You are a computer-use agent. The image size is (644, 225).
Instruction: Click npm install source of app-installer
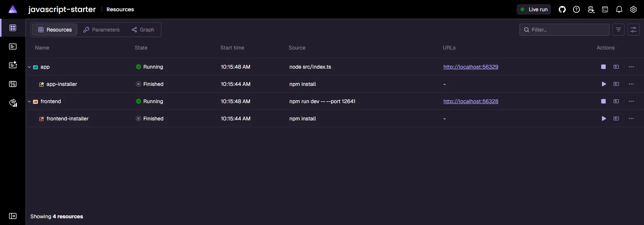(302, 84)
